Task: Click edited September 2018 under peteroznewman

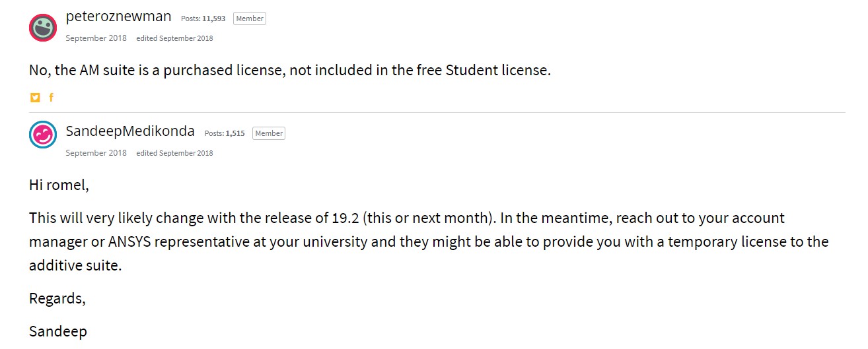Action: click(174, 38)
